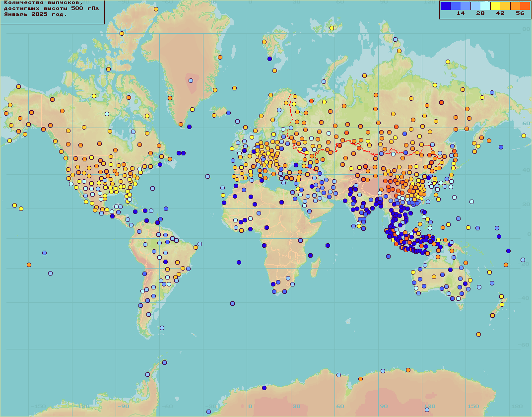Image resolution: width=532 pixels, height=417 pixels.
Task: Click the legend value label 28
Action: (x=480, y=13)
